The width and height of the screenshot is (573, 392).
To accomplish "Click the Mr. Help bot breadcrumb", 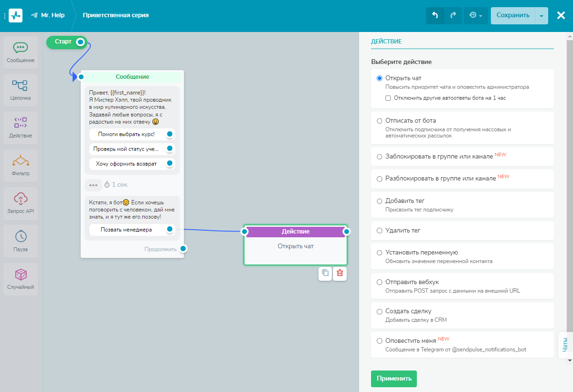I will [x=48, y=15].
